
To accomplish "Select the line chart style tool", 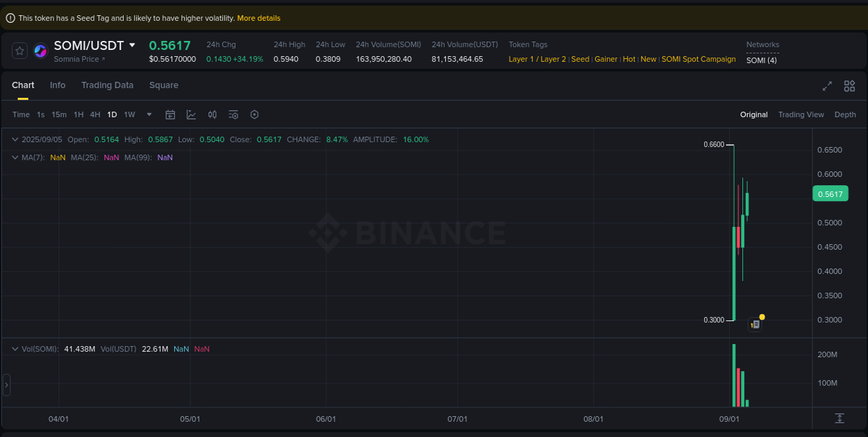I will (191, 114).
